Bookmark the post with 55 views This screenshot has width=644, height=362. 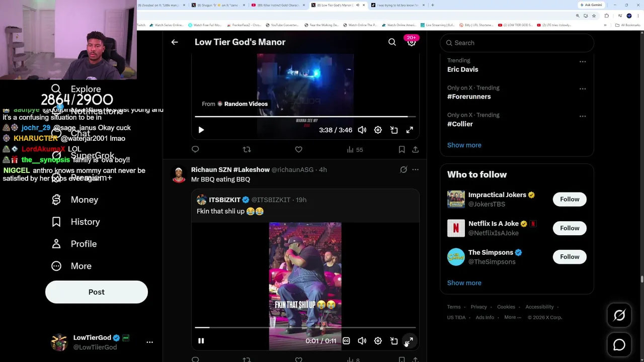[401, 149]
